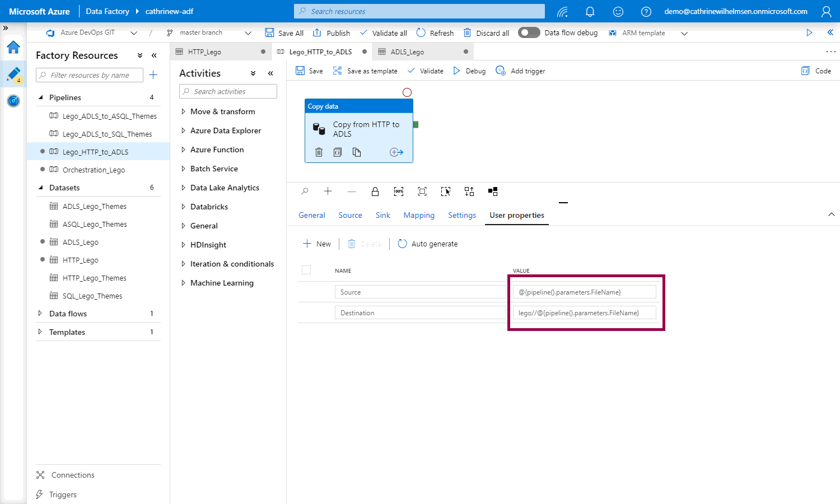Toggle Data flow debug switch
This screenshot has height=504, width=840.
click(529, 33)
